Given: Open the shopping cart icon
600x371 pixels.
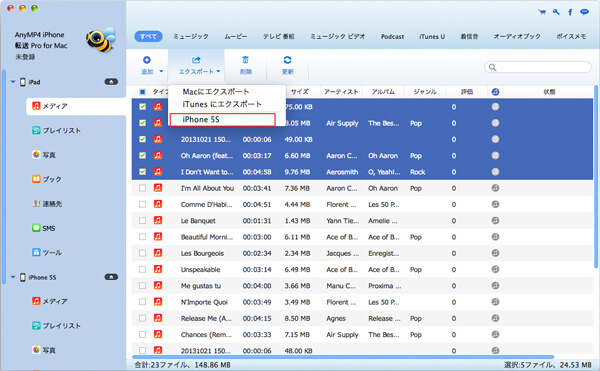Looking at the screenshot, I should pyautogui.click(x=542, y=12).
